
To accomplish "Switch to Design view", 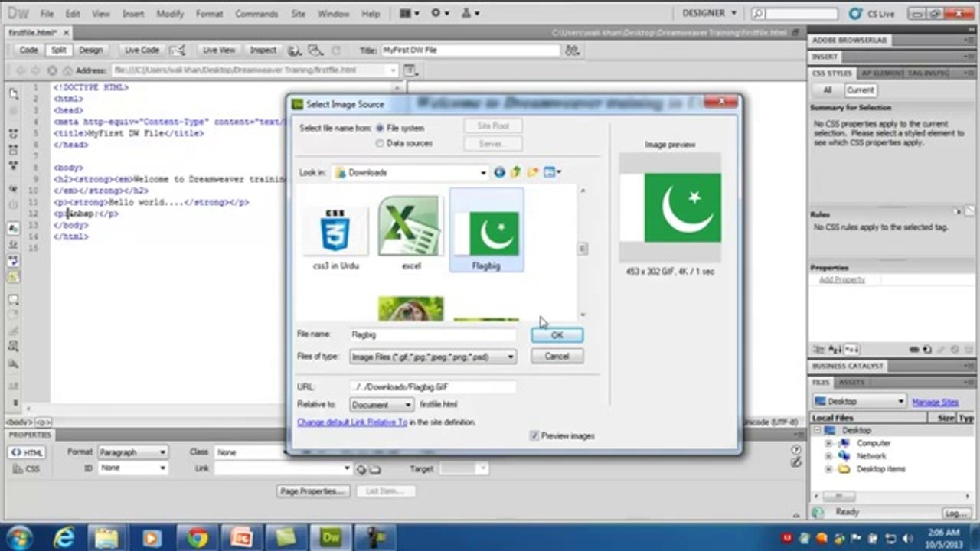I will click(90, 50).
